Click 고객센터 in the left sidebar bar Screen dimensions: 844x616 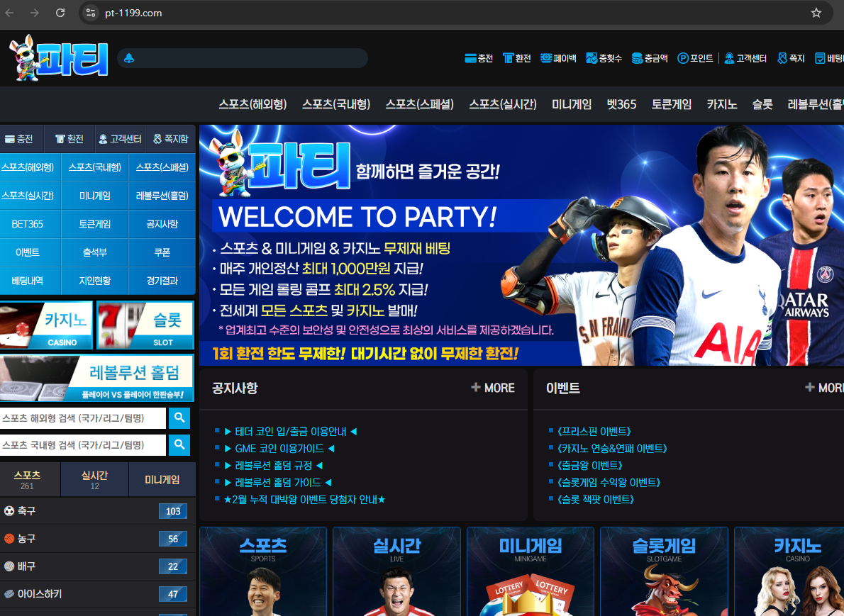[x=120, y=140]
